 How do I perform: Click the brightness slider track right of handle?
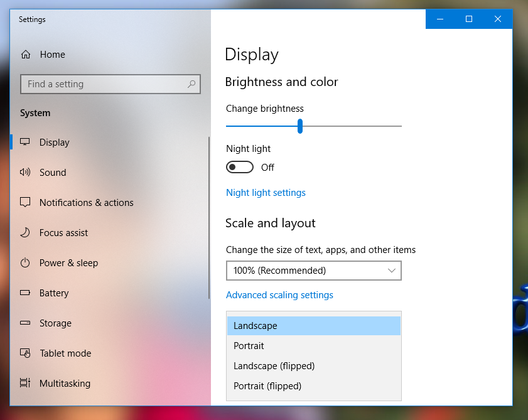(x=352, y=126)
